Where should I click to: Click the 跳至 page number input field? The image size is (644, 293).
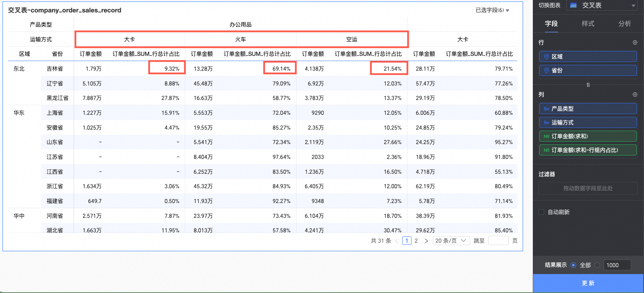[498, 241]
